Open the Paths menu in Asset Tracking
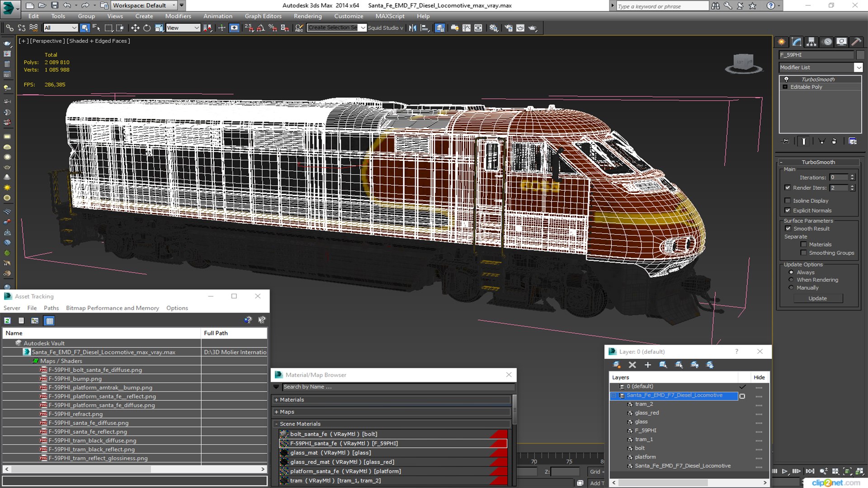Screen dimensions: 868x488 click(x=51, y=308)
